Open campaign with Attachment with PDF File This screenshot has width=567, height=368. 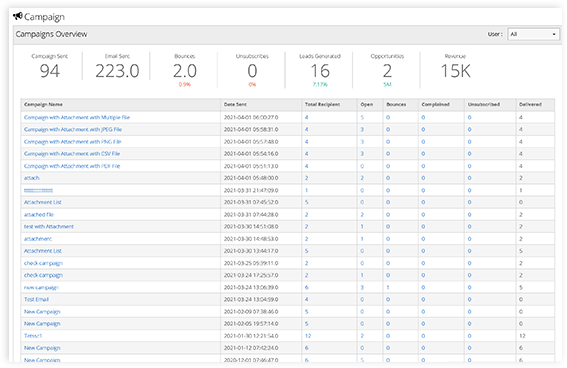(72, 166)
